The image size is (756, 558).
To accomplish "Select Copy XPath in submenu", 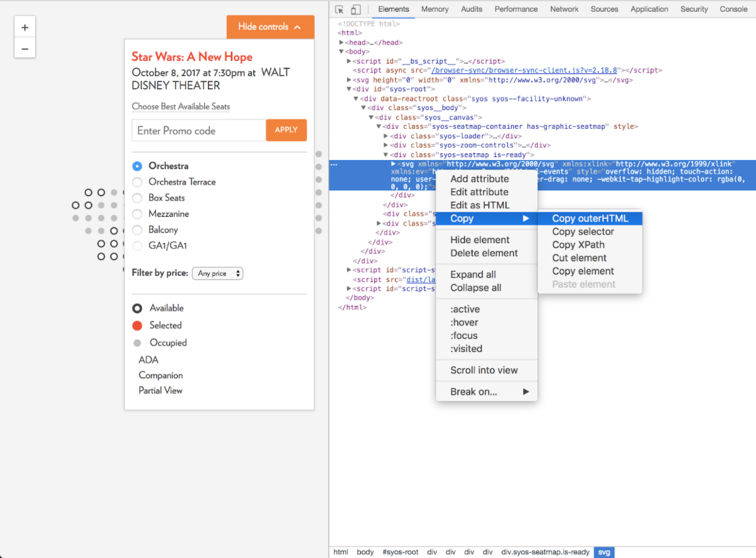I will (590, 245).
